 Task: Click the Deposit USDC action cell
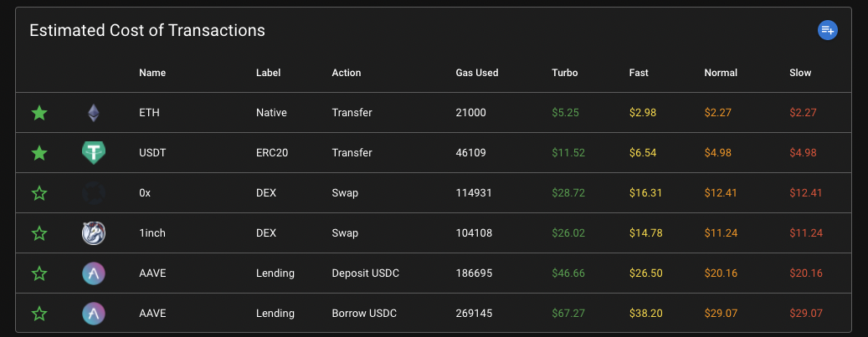coord(364,273)
